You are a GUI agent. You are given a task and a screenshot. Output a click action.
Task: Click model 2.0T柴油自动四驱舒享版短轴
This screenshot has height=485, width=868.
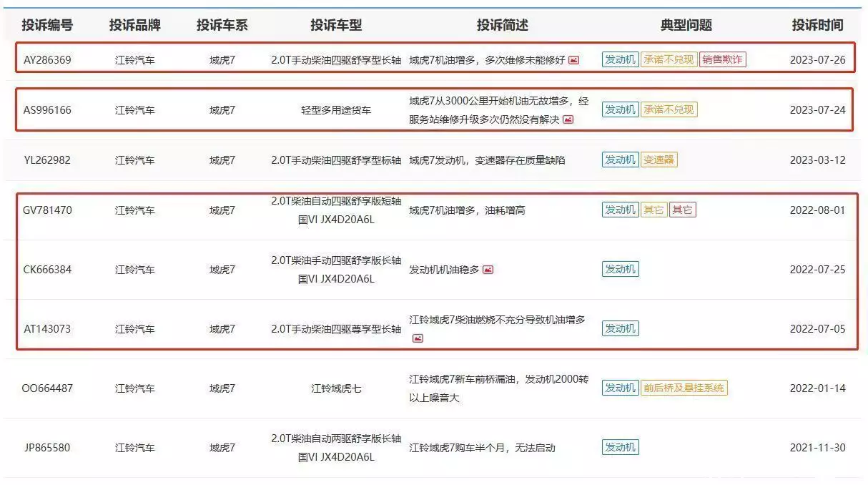coord(336,201)
